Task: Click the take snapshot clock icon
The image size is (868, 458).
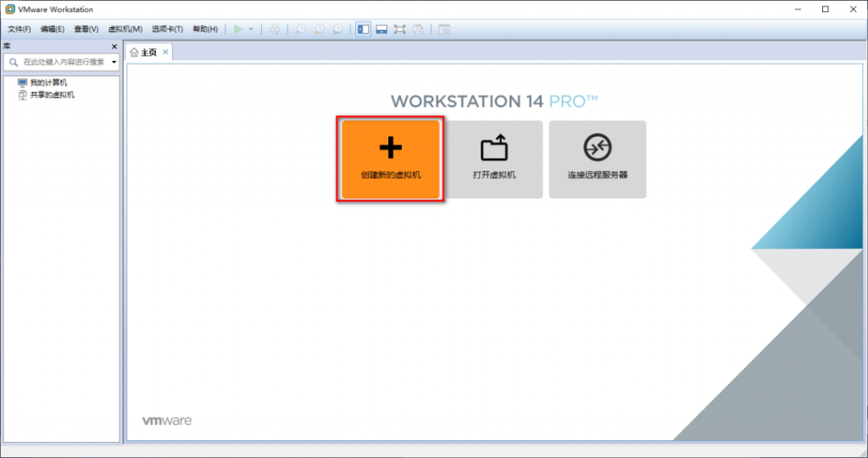Action: (301, 30)
